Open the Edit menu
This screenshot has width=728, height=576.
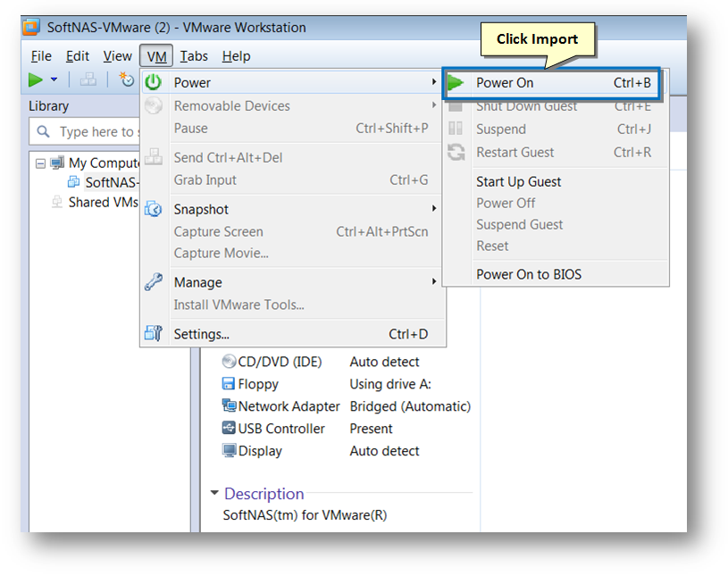pos(78,56)
